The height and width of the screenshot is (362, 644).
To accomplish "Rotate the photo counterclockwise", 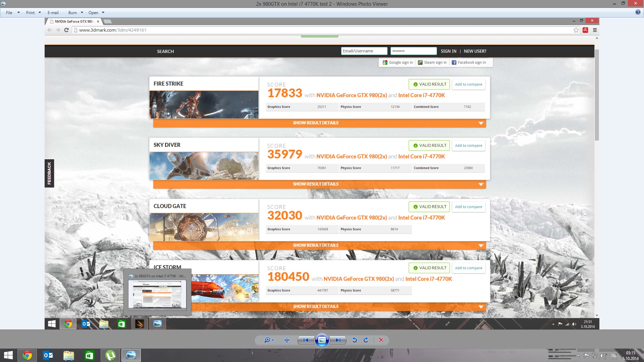I will point(355,340).
